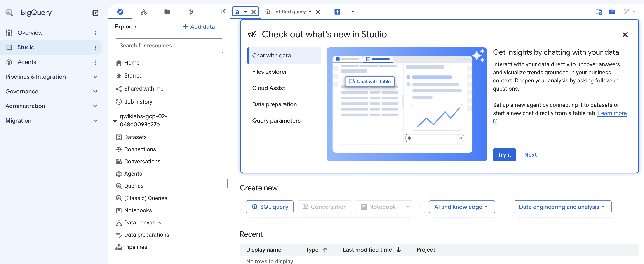Collapse the BigQuery navigation menu icon
Image resolution: width=644 pixels, height=264 pixels.
(95, 13)
